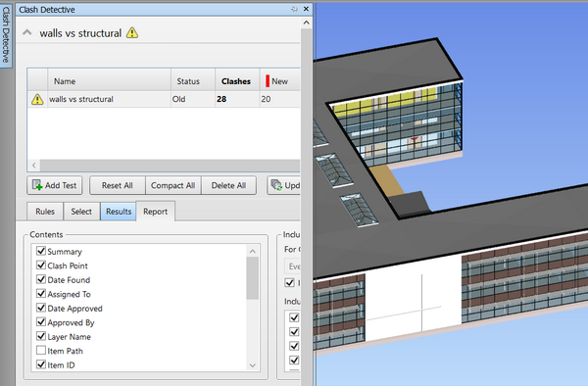Collapse the walls vs structural test panel
Image resolution: width=588 pixels, height=386 pixels.
coord(27,32)
